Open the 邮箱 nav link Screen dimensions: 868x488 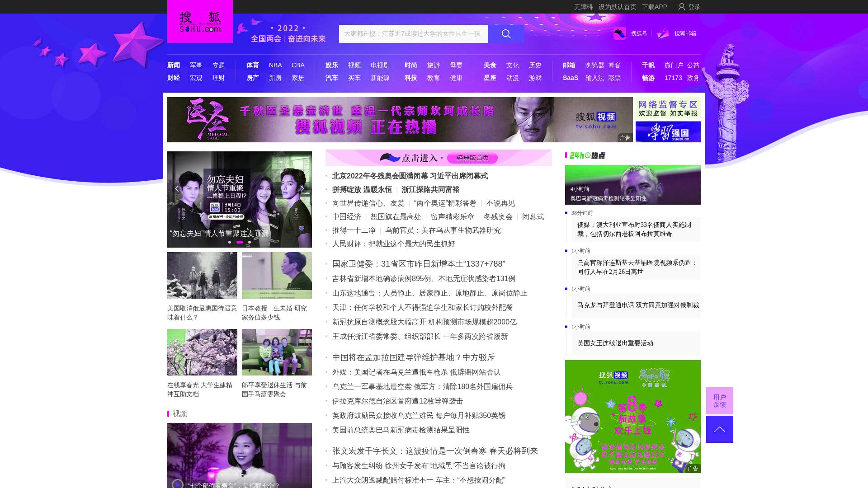pyautogui.click(x=569, y=65)
